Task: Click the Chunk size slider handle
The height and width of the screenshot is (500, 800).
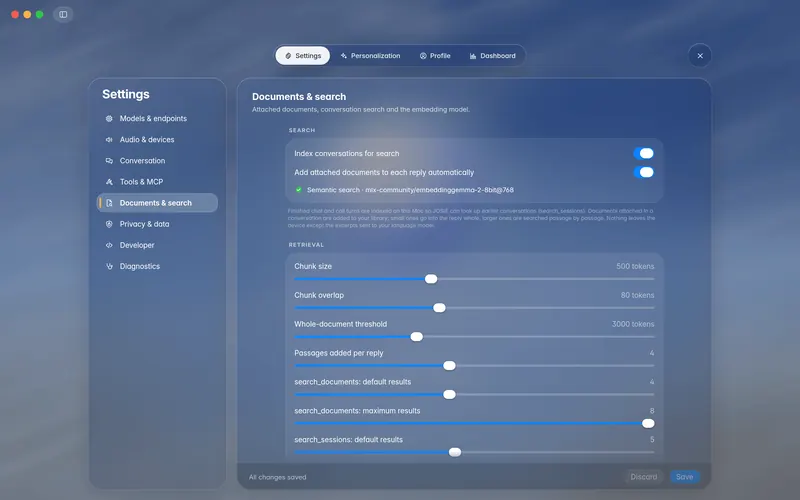Action: coord(431,279)
